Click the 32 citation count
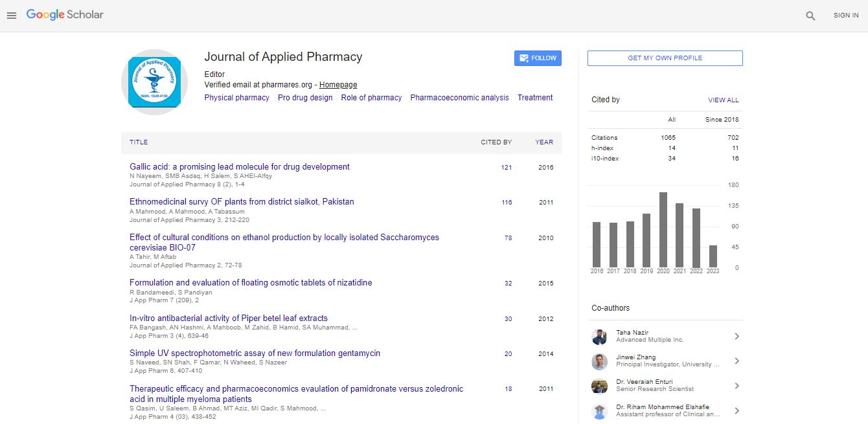The height and width of the screenshot is (424, 868). pos(508,284)
